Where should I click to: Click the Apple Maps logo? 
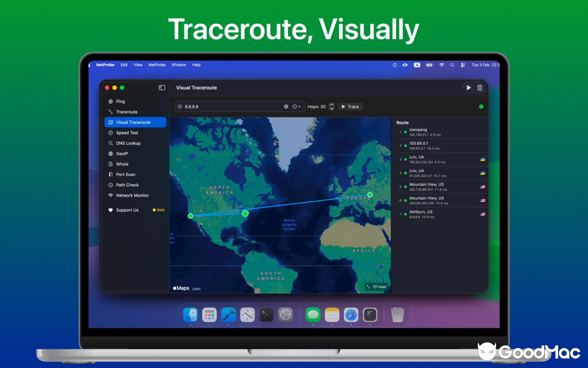point(181,288)
